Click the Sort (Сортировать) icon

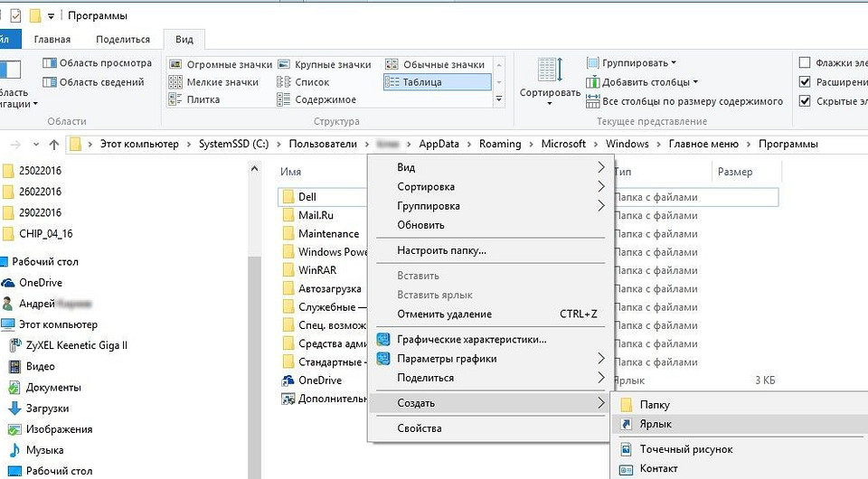coord(549,70)
